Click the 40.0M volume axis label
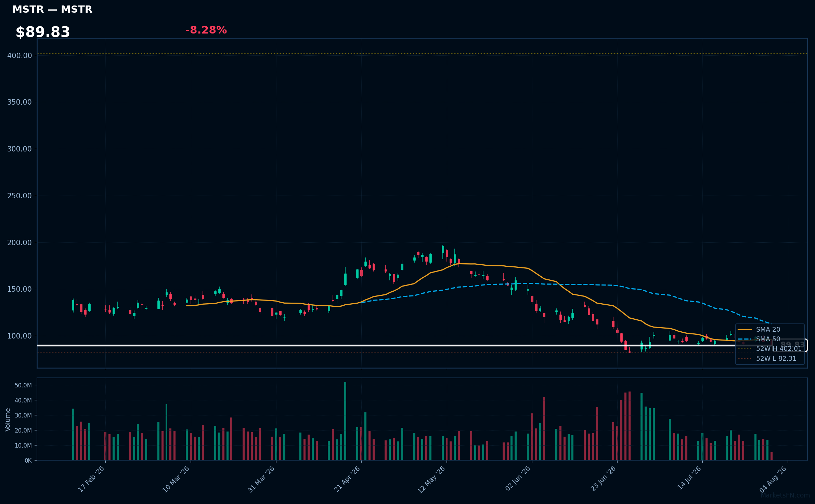Image resolution: width=815 pixels, height=504 pixels. (x=23, y=400)
